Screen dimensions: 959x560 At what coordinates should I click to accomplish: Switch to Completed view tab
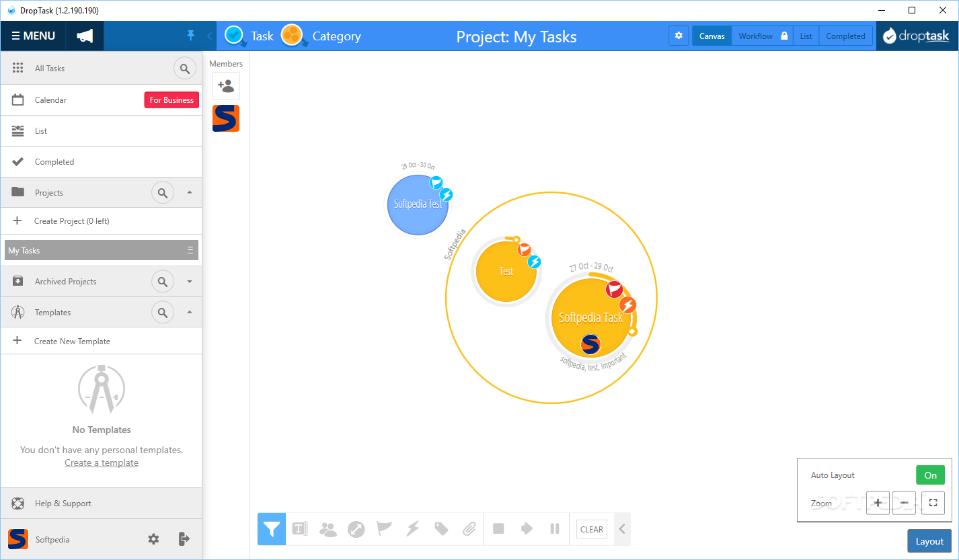(845, 36)
